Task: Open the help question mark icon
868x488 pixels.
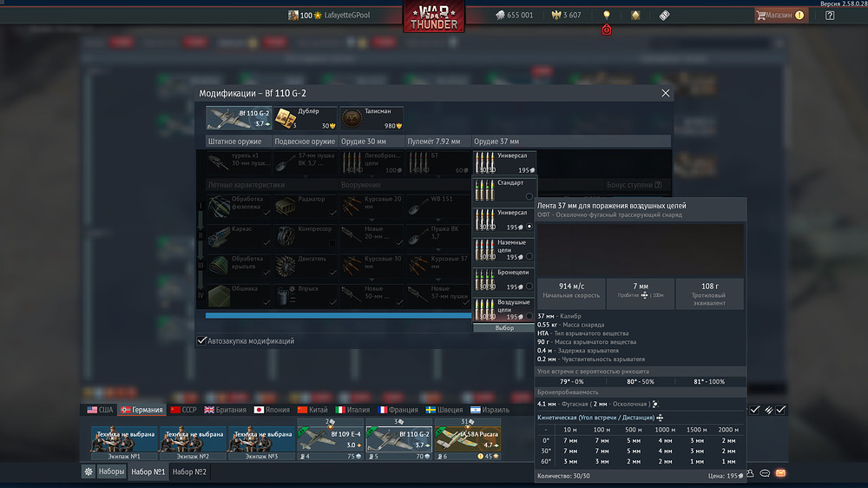Action: (x=830, y=15)
